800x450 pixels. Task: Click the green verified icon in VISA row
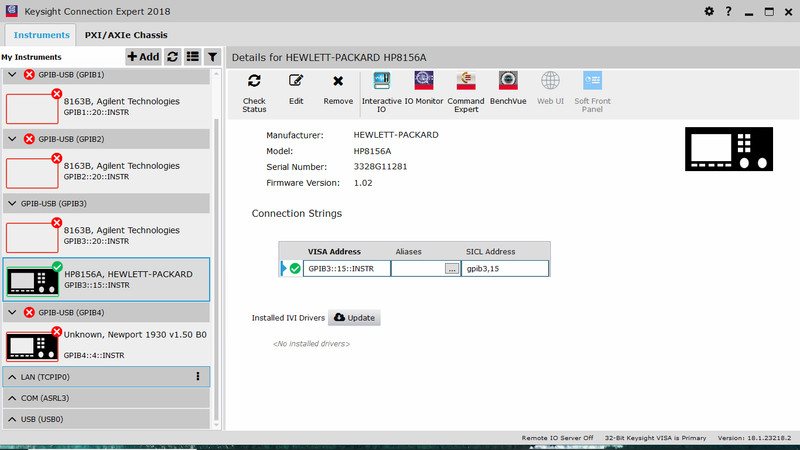[295, 268]
